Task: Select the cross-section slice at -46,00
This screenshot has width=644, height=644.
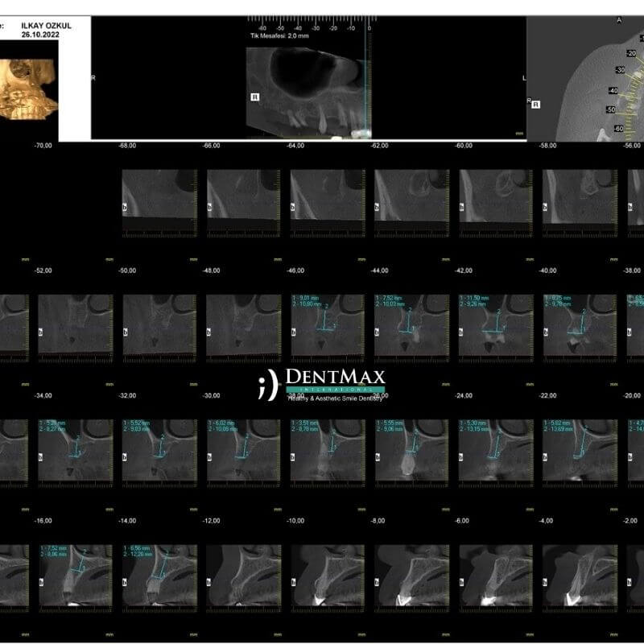Action: tap(327, 325)
